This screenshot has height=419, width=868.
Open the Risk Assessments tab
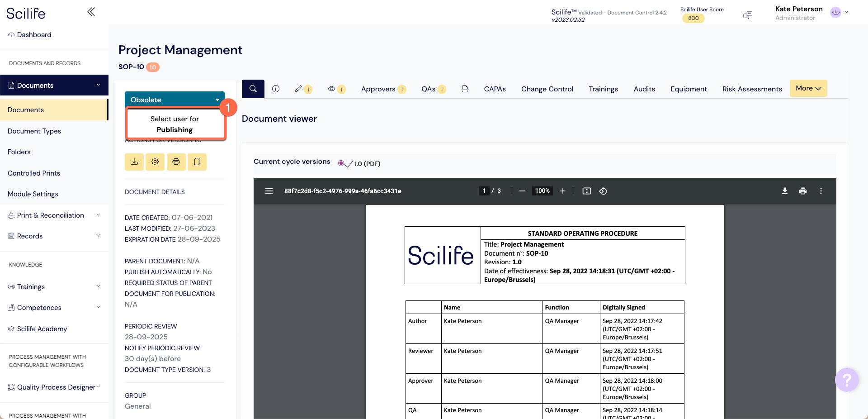coord(752,89)
